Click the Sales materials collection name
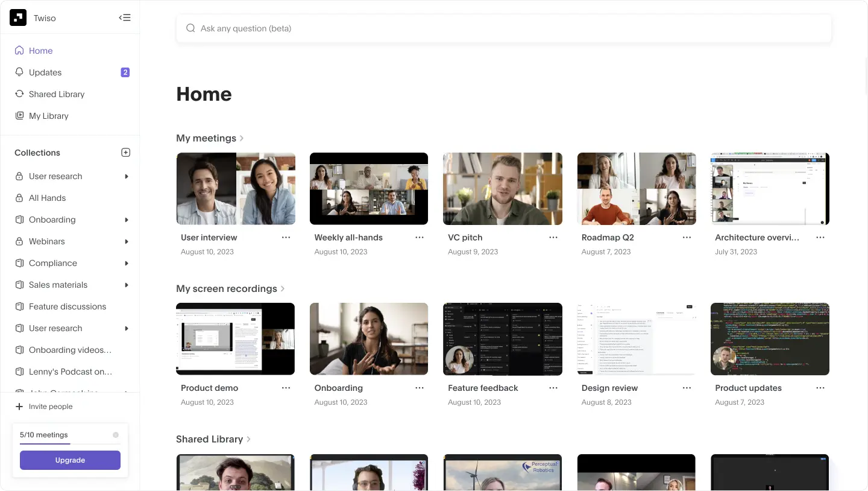Image resolution: width=868 pixels, height=491 pixels. pos(58,285)
